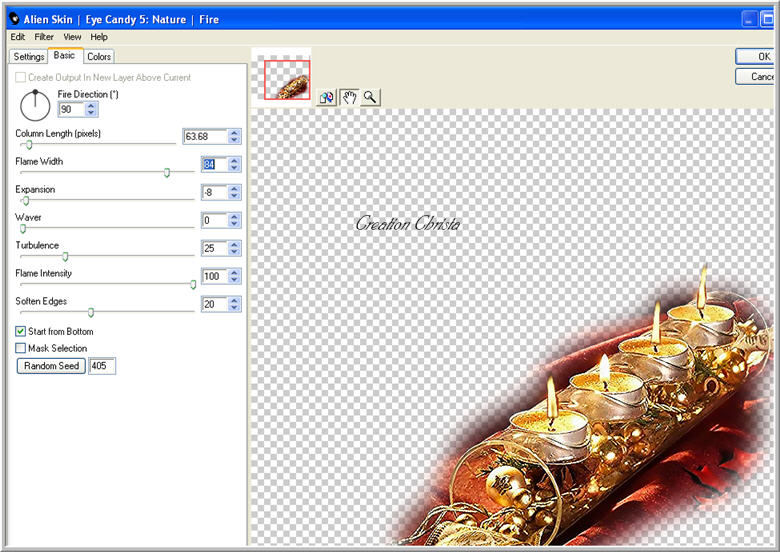Select the magnifier zoom tool
Image resolution: width=780 pixels, height=552 pixels.
coord(370,97)
